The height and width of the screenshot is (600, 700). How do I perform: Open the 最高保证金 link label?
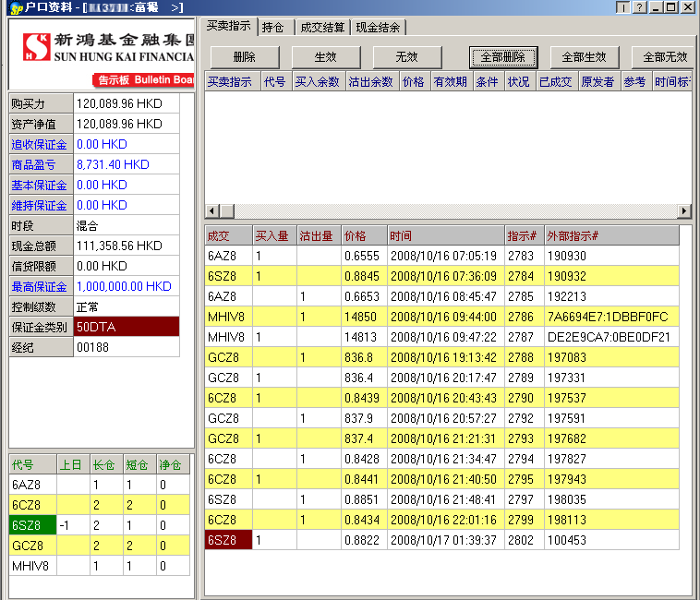40,286
